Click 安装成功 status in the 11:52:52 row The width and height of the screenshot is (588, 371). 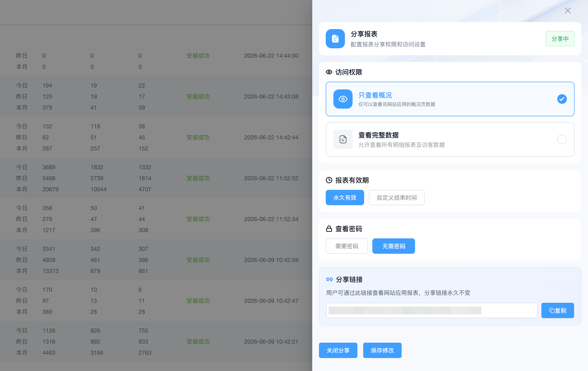point(198,178)
